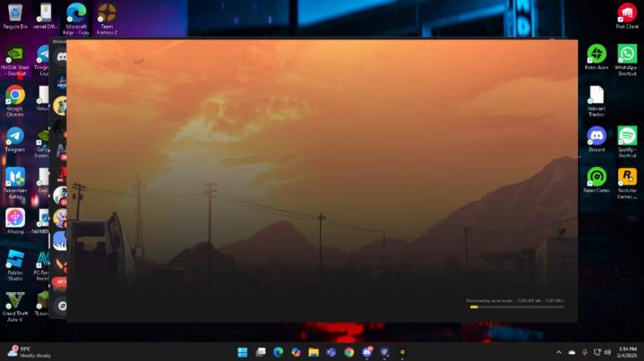644x361 pixels.
Task: Switch to Google Chrome on the taskbar
Action: [x=349, y=352]
